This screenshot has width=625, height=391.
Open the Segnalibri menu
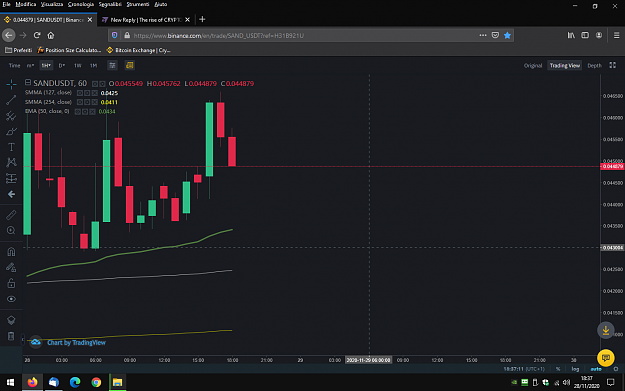[110, 4]
